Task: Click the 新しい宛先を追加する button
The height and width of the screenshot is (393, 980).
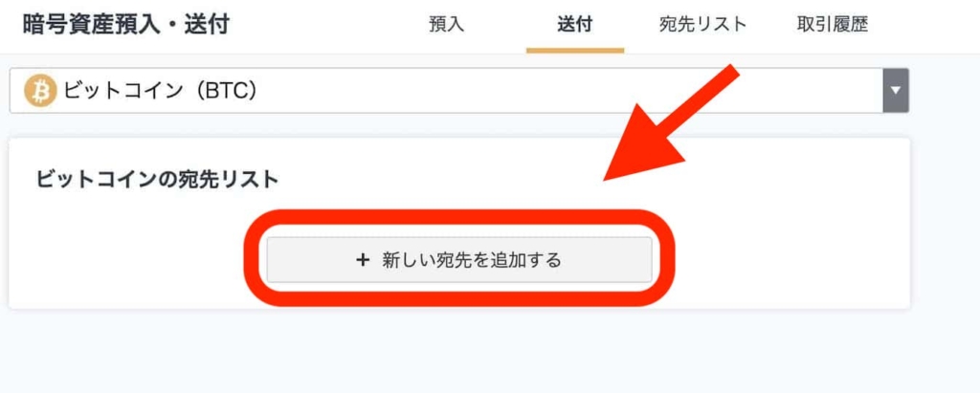Action: [x=459, y=260]
